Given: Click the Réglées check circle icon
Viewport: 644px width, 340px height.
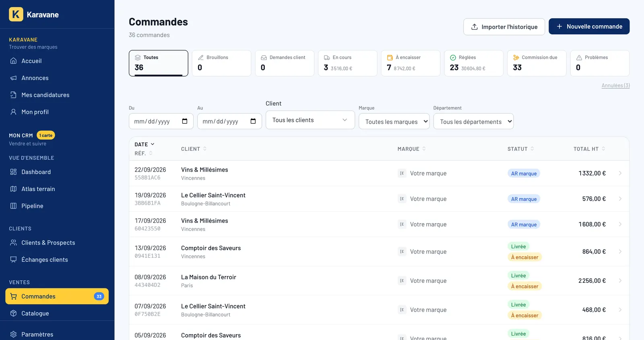Looking at the screenshot, I should (x=453, y=58).
